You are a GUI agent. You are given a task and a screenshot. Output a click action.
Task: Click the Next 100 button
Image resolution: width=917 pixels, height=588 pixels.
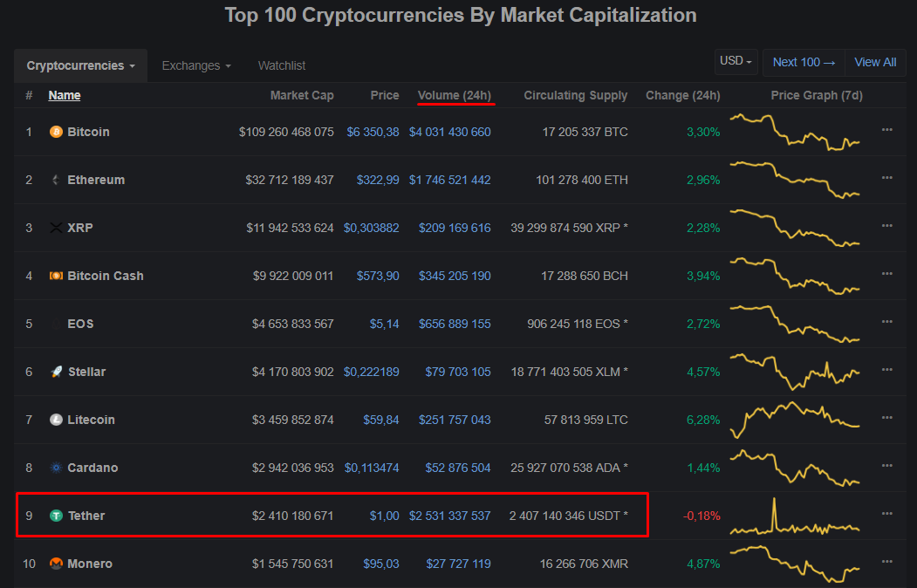coord(804,62)
